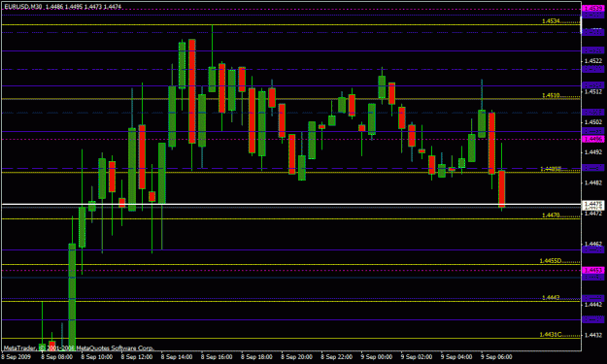
Task: Click the 8 Sep 14:00 time label
Action: [177, 357]
